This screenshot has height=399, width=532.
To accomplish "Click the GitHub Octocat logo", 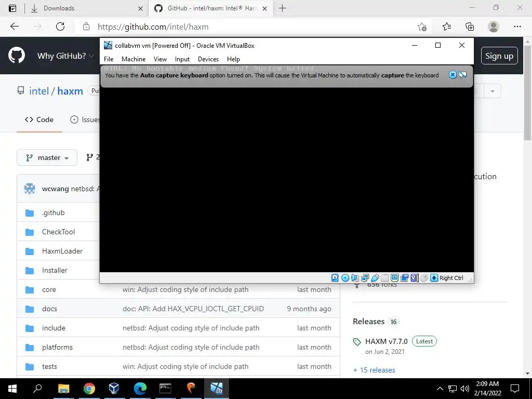I will 17,56.
